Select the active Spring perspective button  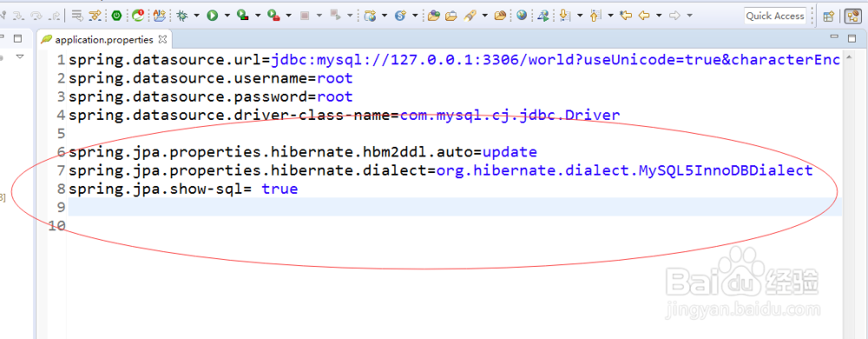tap(852, 16)
